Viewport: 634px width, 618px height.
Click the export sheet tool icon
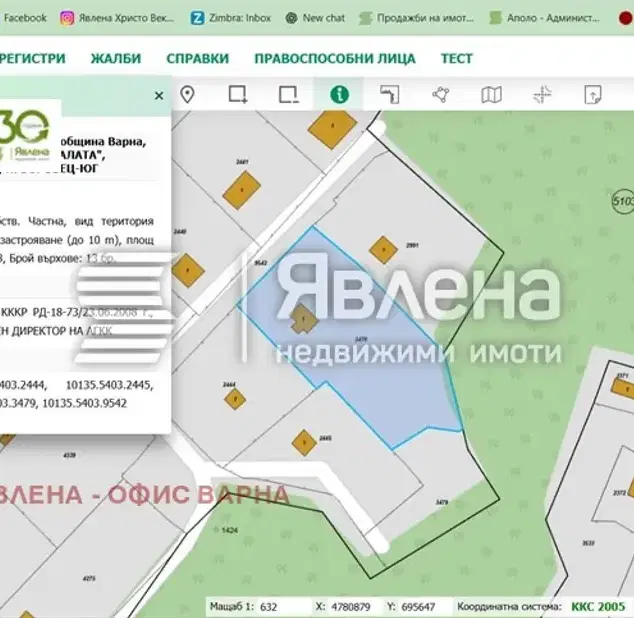point(593,95)
